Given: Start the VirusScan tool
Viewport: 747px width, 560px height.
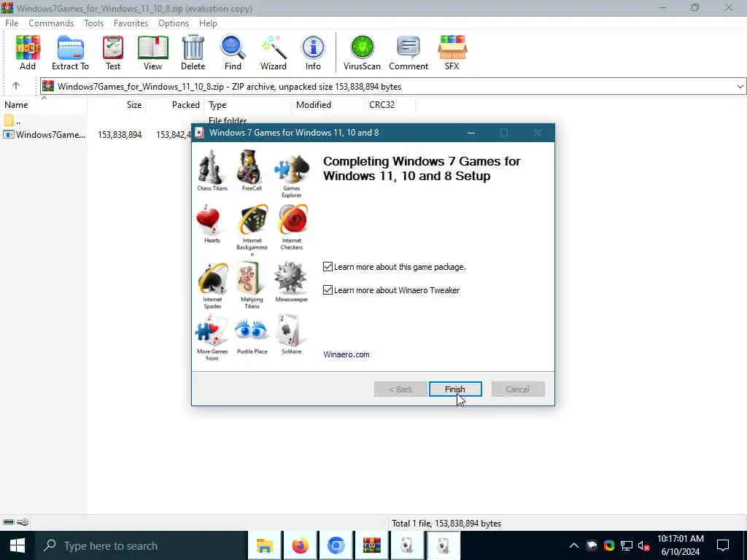Looking at the screenshot, I should [362, 52].
